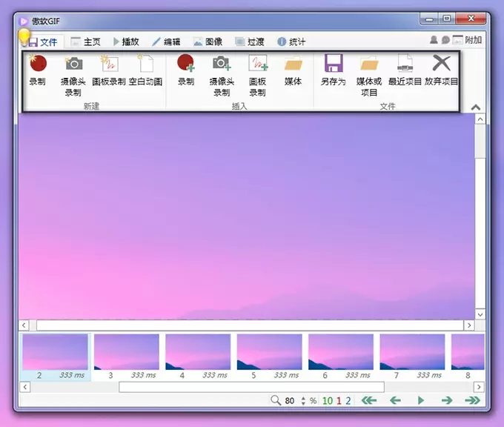Image resolution: width=504 pixels, height=427 pixels.
Task: Collapse the ribbon with the chevron arrow
Action: pyautogui.click(x=476, y=108)
